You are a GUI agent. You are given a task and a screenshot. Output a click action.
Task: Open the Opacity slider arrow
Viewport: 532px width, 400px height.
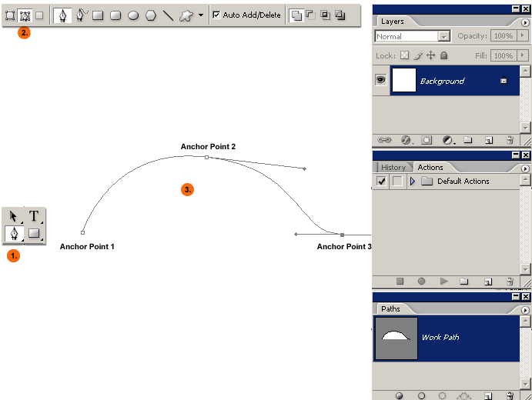(523, 35)
